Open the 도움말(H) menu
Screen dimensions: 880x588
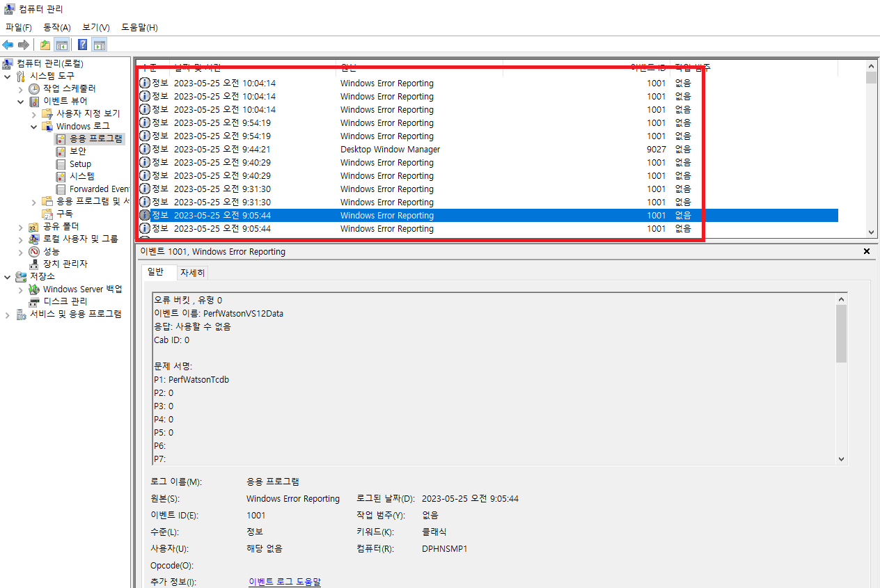click(139, 27)
